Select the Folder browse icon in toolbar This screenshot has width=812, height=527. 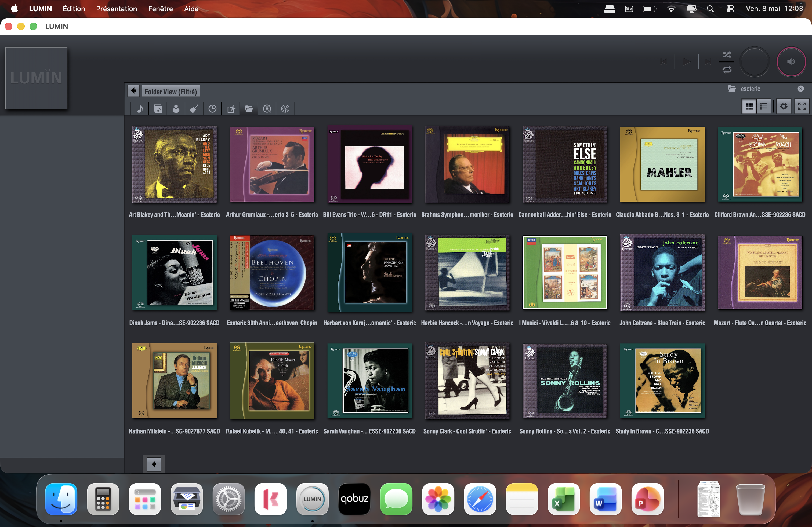pyautogui.click(x=249, y=109)
